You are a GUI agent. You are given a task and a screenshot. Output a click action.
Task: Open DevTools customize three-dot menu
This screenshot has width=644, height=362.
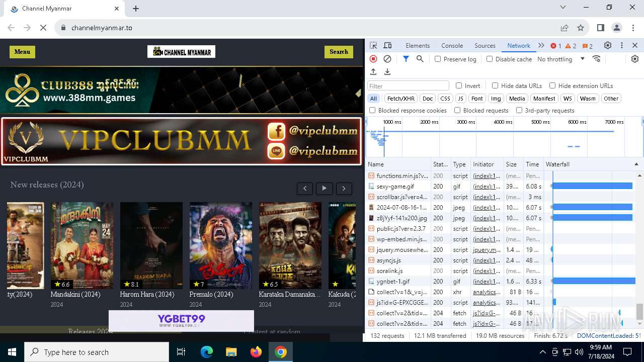pos(622,45)
